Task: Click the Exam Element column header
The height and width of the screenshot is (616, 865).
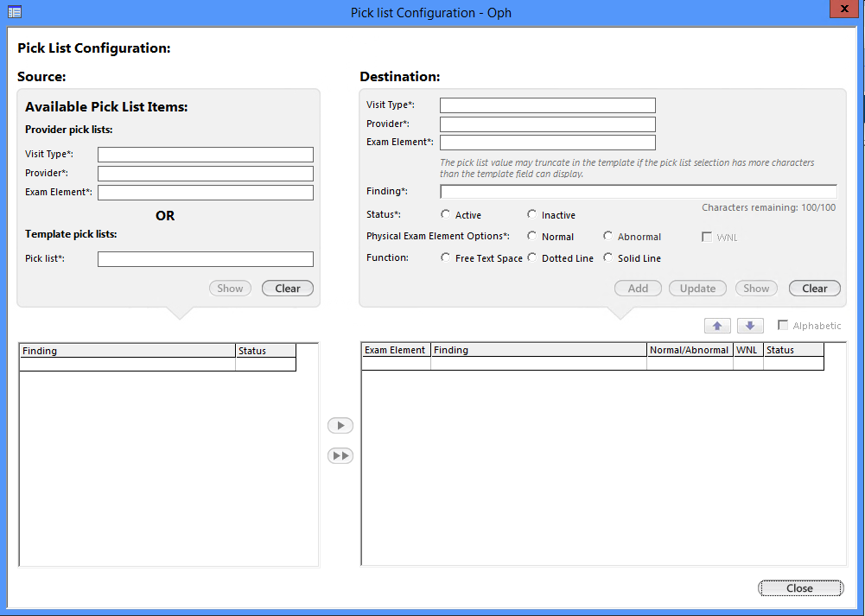Action: tap(396, 350)
